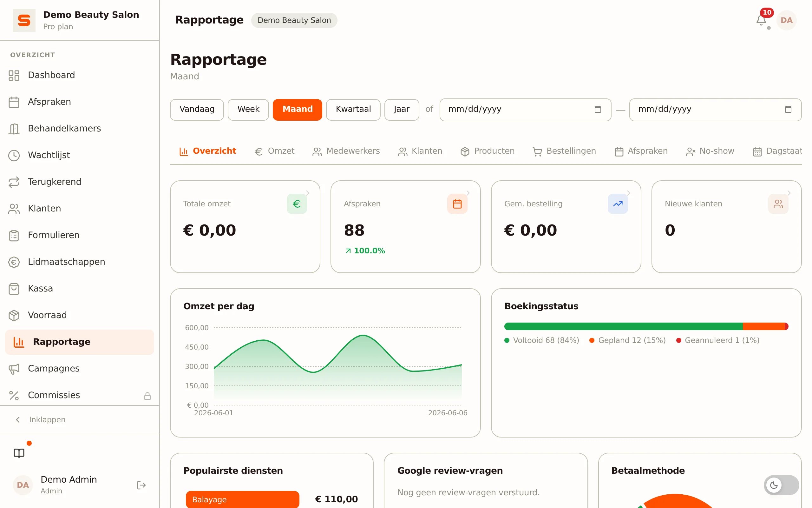Click Geannuleerd 1 (1%) legend entry
The width and height of the screenshot is (812, 508).
(x=717, y=340)
